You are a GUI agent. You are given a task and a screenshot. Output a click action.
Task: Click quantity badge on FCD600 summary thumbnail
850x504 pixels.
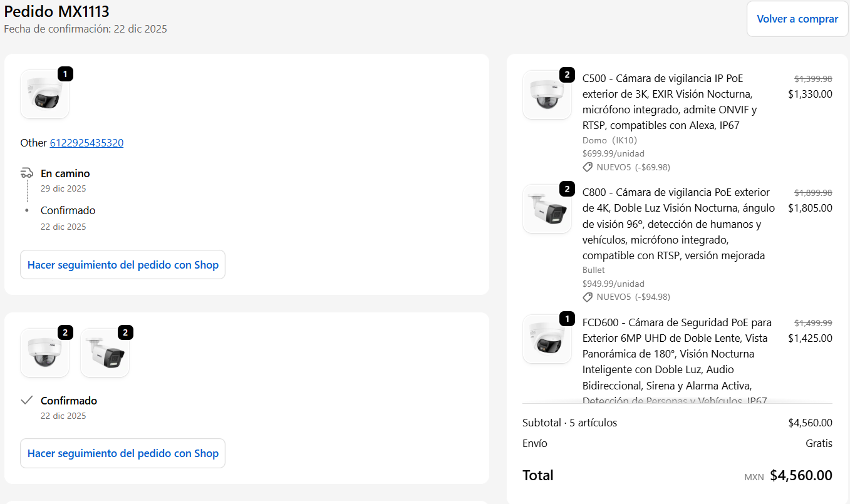click(x=566, y=319)
